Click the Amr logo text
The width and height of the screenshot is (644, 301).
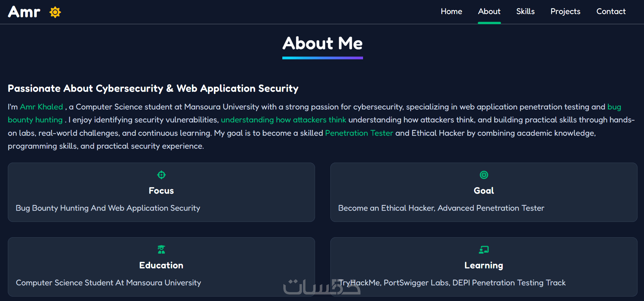24,12
